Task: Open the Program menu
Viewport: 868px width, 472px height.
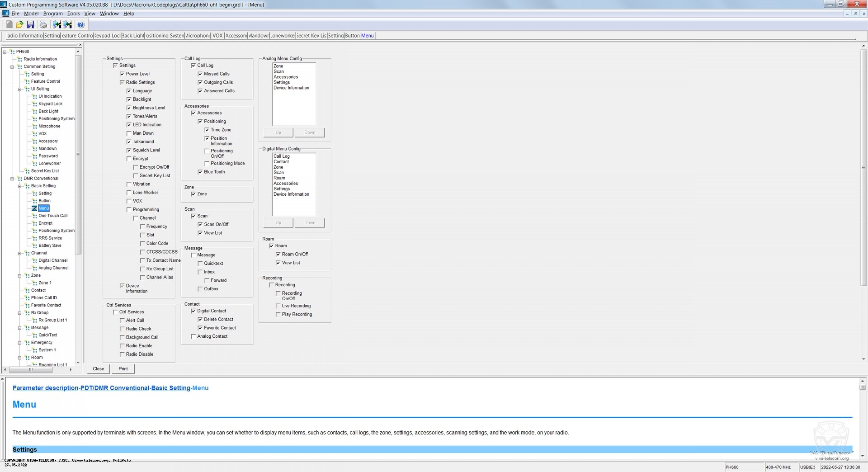Action: click(52, 14)
